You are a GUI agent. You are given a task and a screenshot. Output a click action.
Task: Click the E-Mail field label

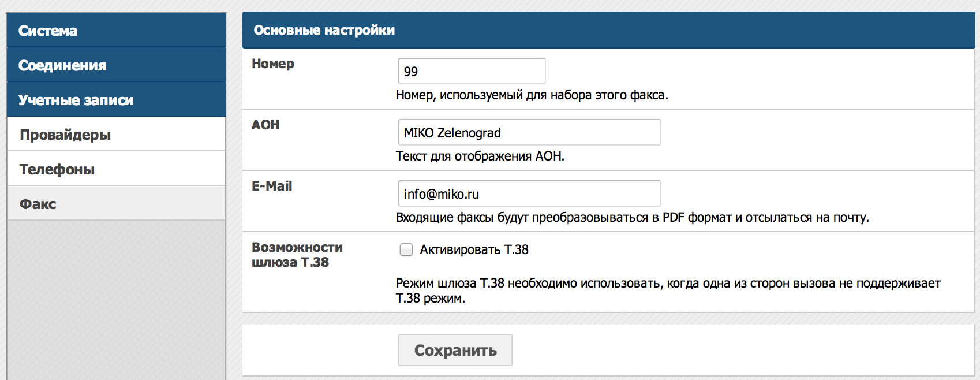tap(272, 186)
